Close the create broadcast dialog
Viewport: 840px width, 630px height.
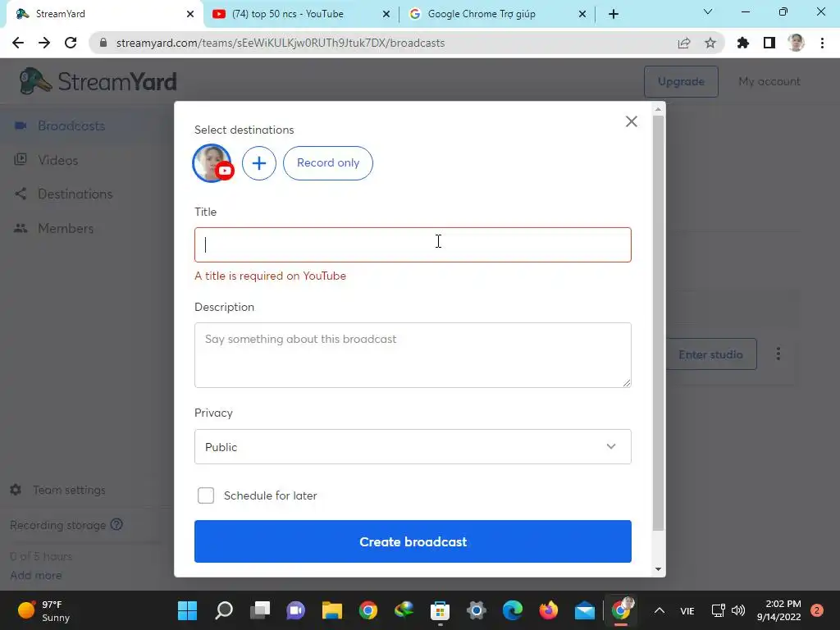(631, 121)
